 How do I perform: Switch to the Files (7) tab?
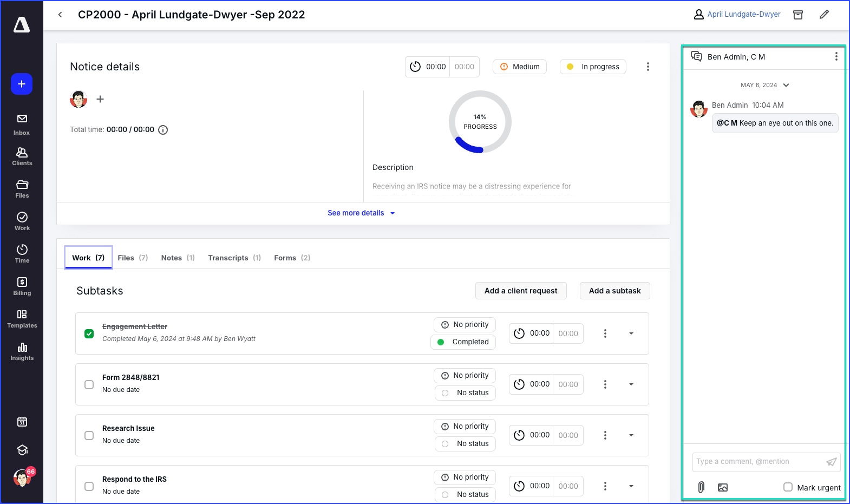pos(133,258)
